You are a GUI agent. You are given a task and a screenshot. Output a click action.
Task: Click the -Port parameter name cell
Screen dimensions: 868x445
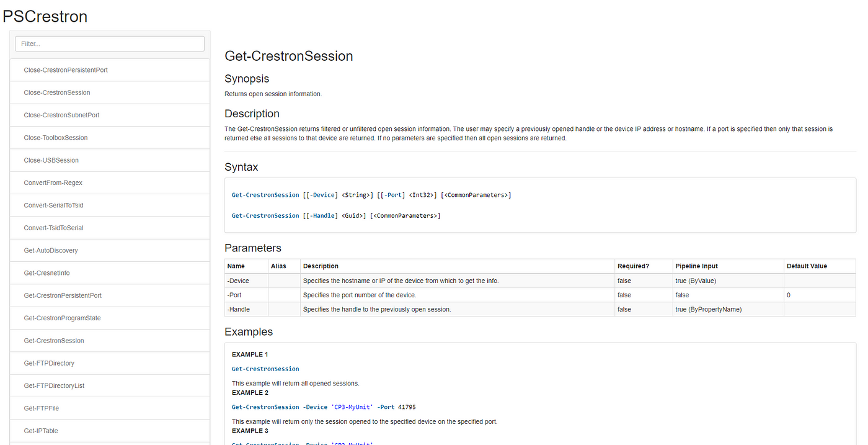247,295
